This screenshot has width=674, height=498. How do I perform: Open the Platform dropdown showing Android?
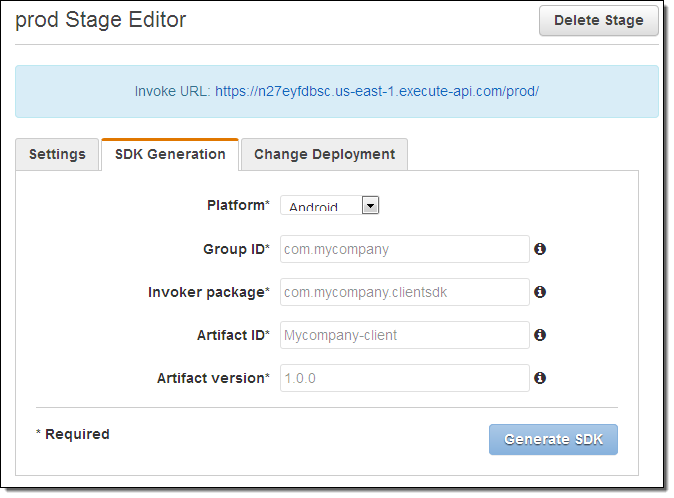[x=329, y=205]
